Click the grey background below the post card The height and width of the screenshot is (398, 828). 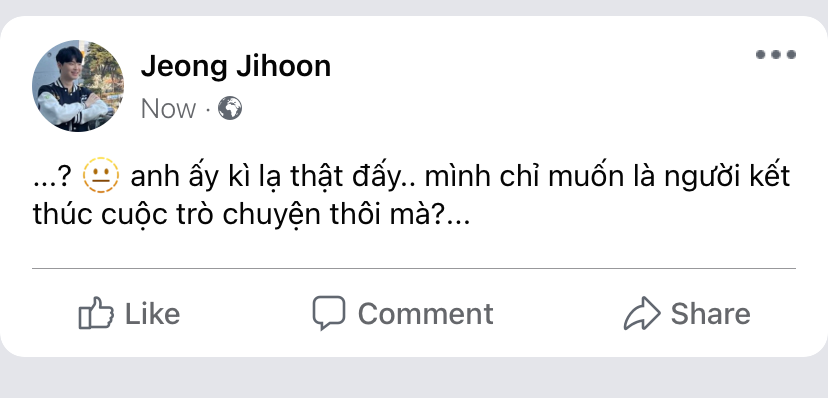414,378
